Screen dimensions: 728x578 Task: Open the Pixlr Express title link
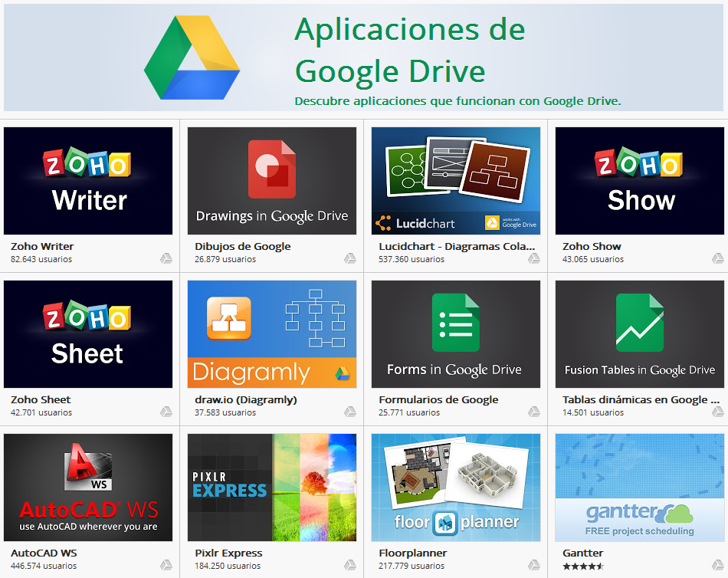point(228,553)
